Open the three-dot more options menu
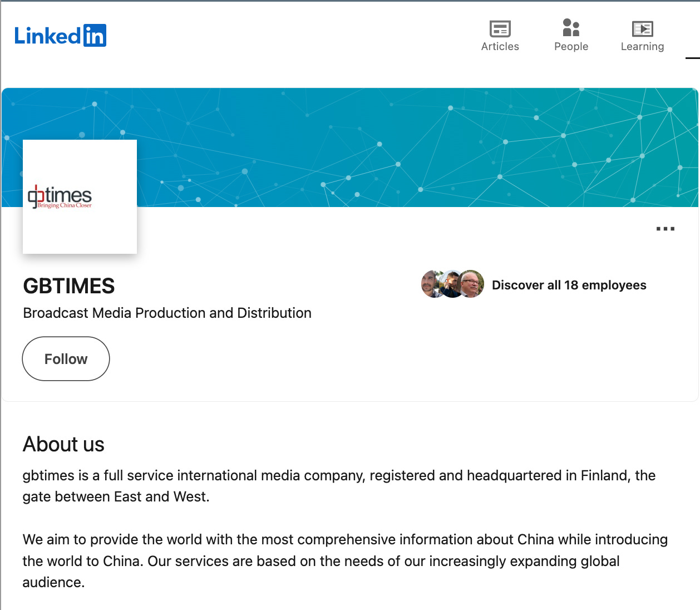 pos(665,229)
